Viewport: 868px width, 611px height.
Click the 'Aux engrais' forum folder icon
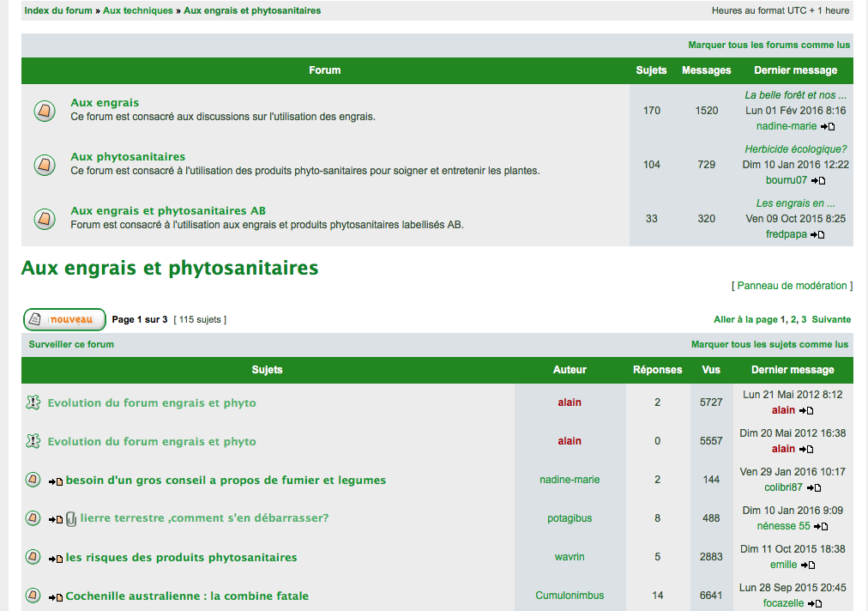(45, 111)
